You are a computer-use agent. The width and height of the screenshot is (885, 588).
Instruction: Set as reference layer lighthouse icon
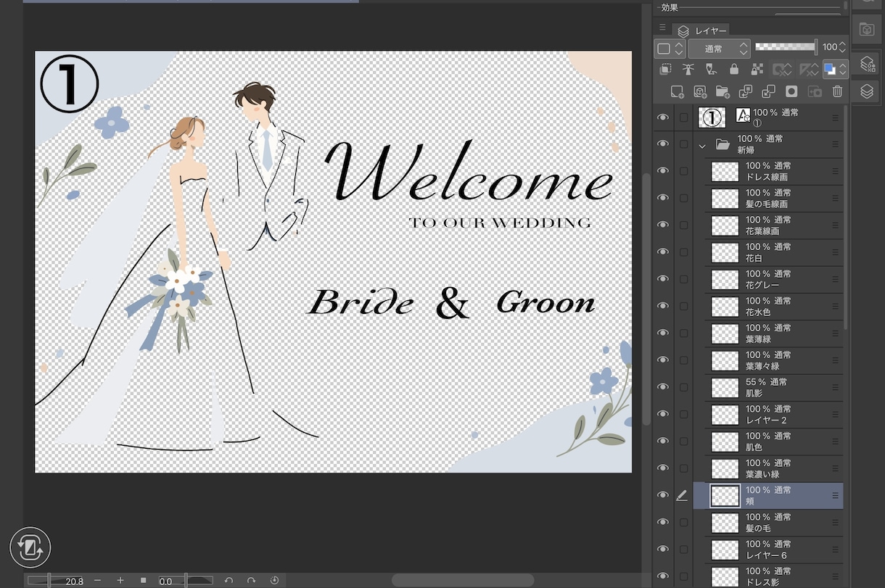pos(688,70)
